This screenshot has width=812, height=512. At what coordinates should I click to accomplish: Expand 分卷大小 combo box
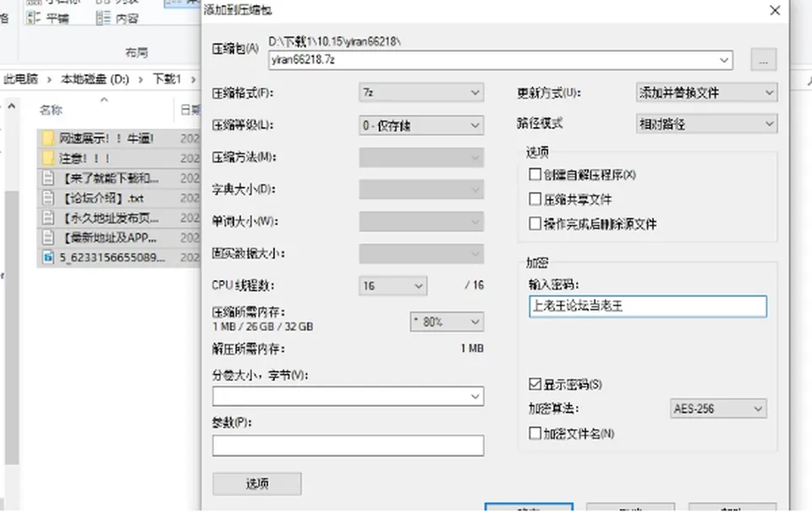coord(475,396)
